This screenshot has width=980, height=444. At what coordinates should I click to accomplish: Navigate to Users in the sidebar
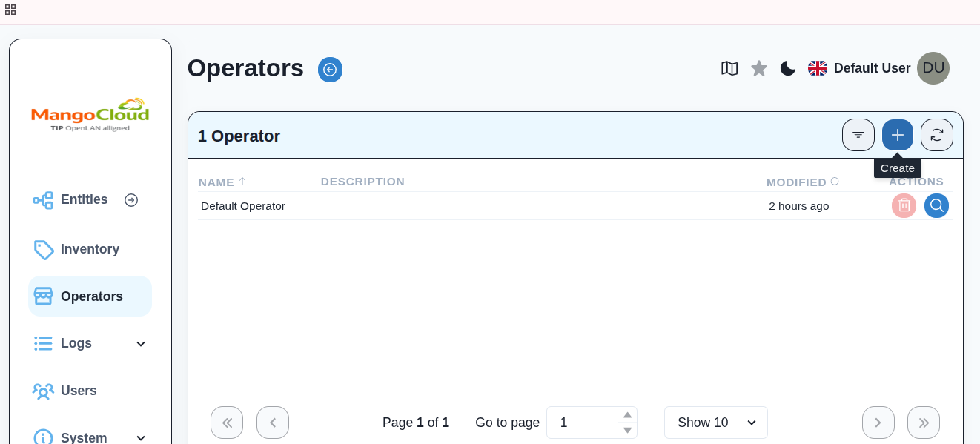pyautogui.click(x=79, y=391)
